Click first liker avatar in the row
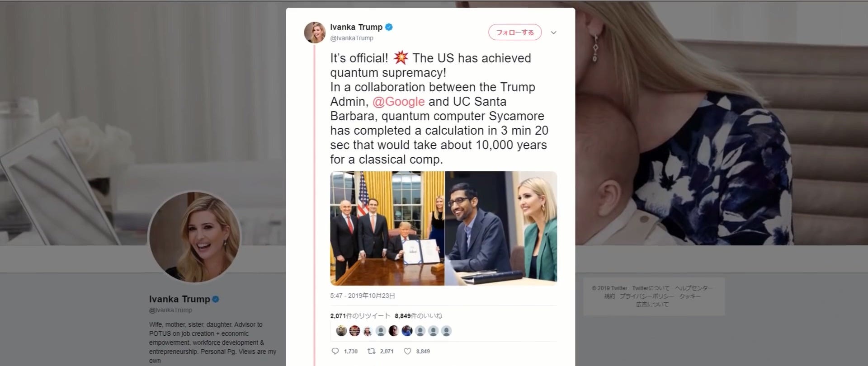868x366 pixels. coord(341,331)
